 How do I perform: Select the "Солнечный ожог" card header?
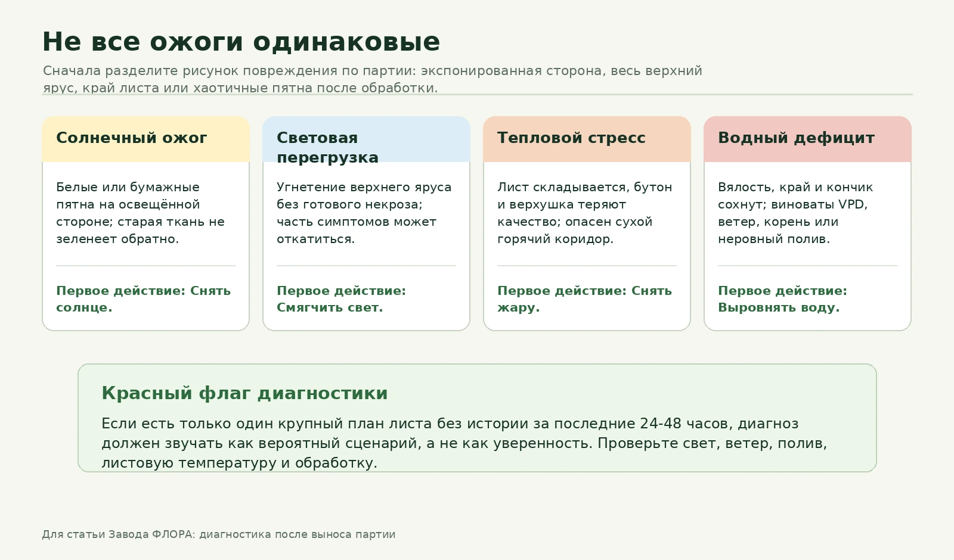[145, 139]
